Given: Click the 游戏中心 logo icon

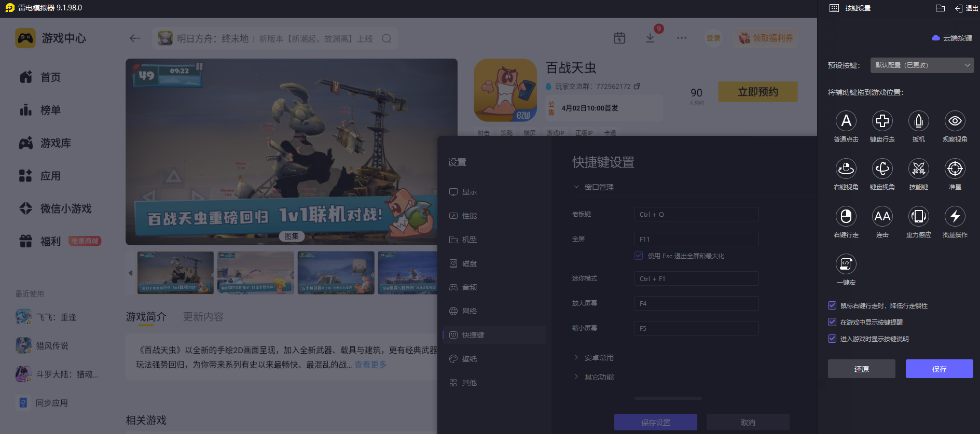Looking at the screenshot, I should [x=25, y=38].
